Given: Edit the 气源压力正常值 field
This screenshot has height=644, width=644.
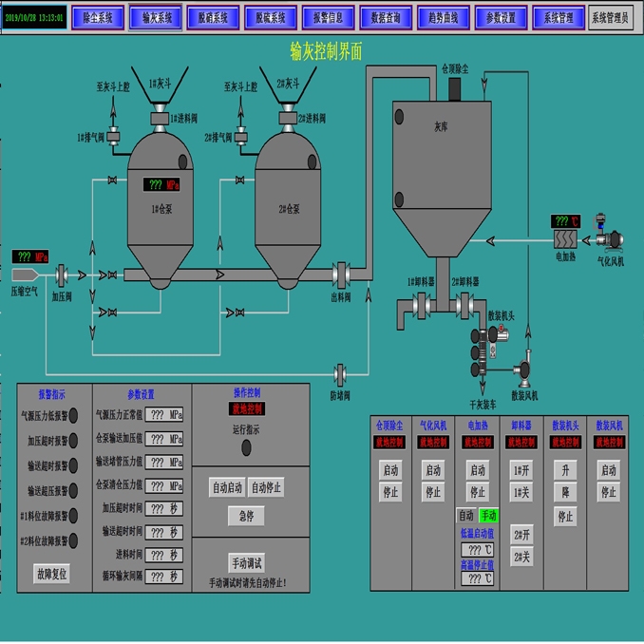Looking at the screenshot, I should coord(164,415).
